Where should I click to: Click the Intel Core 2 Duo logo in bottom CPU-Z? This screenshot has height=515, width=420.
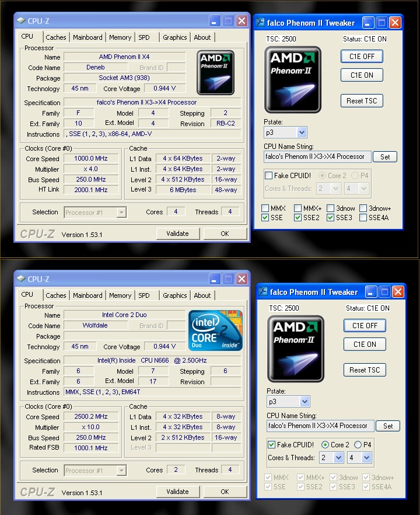click(216, 330)
